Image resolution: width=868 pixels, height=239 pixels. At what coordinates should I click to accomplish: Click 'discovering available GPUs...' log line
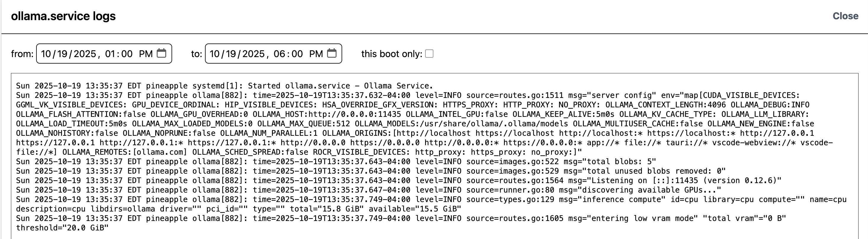[369, 190]
